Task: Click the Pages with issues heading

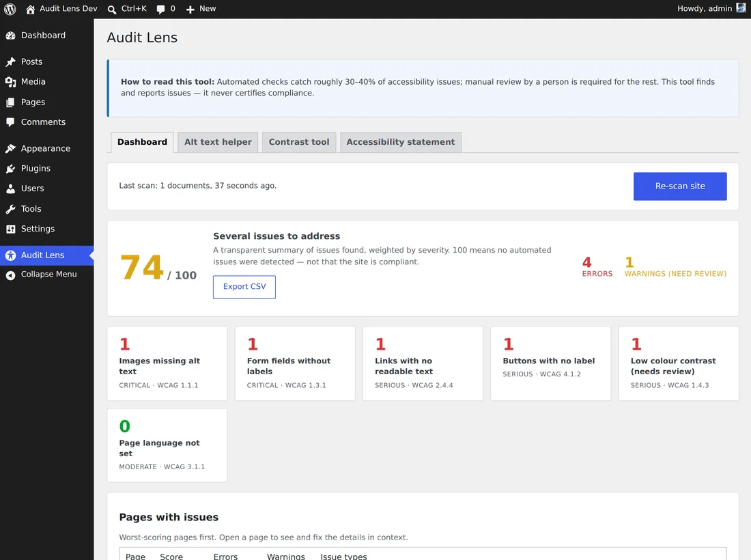Action: coord(169,518)
